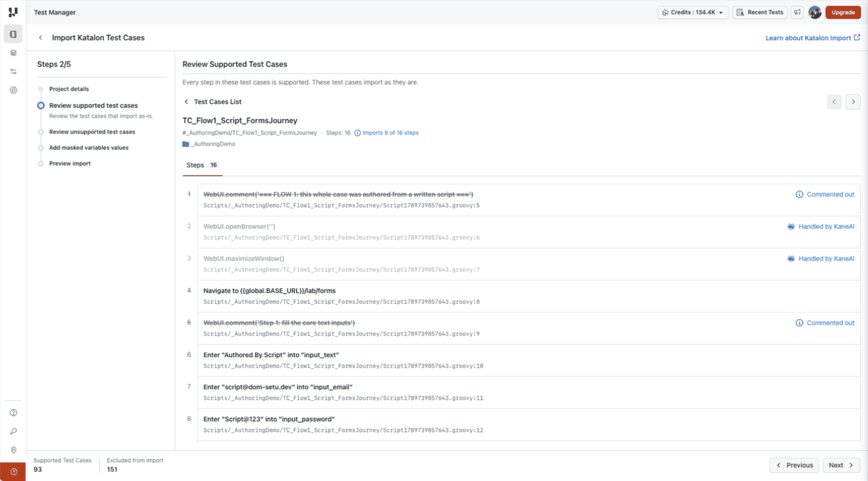868x481 pixels.
Task: Click the _AuthoringDemo folder name
Action: coord(213,144)
